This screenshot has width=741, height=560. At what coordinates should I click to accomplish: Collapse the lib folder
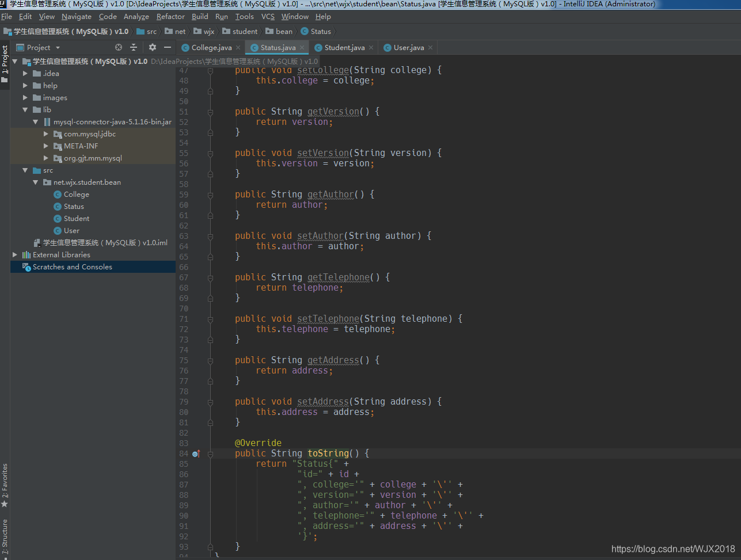click(25, 110)
